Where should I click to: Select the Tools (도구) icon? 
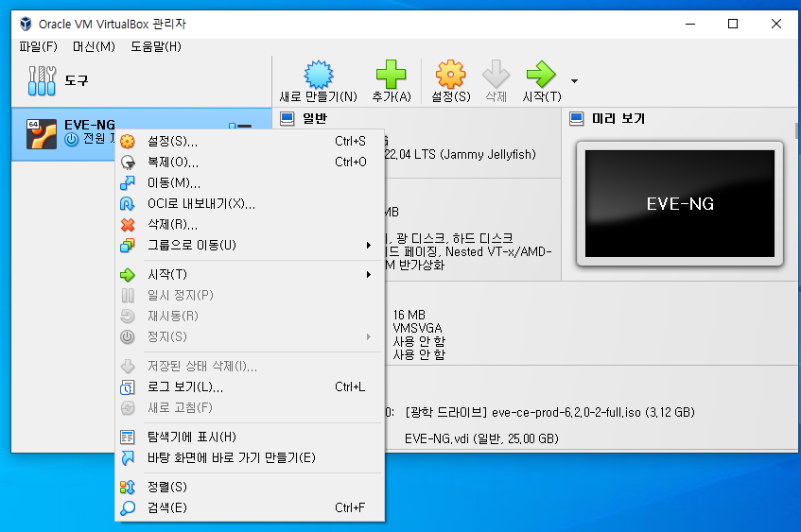click(x=42, y=80)
